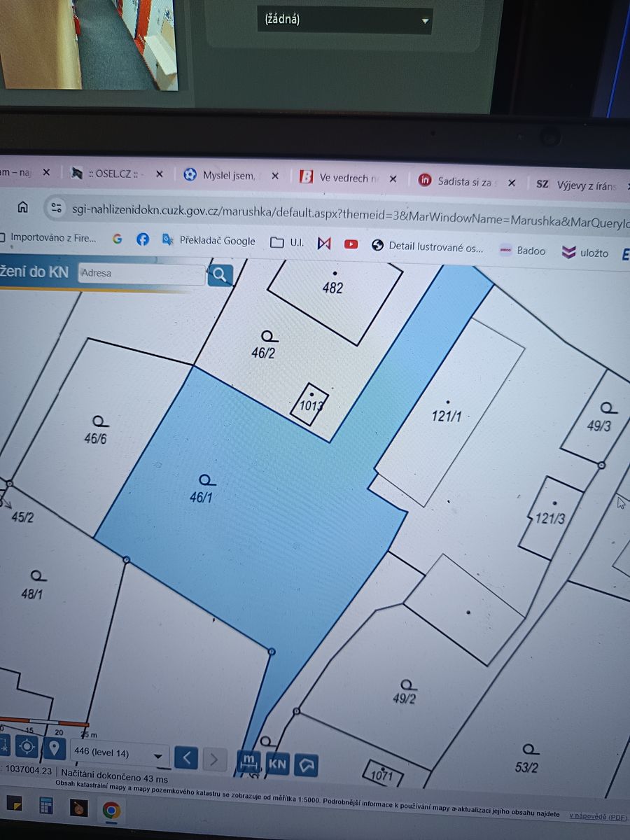Viewport: 630px width, 840px height.
Task: Open the Facebook bookmark icon
Action: coord(143,239)
